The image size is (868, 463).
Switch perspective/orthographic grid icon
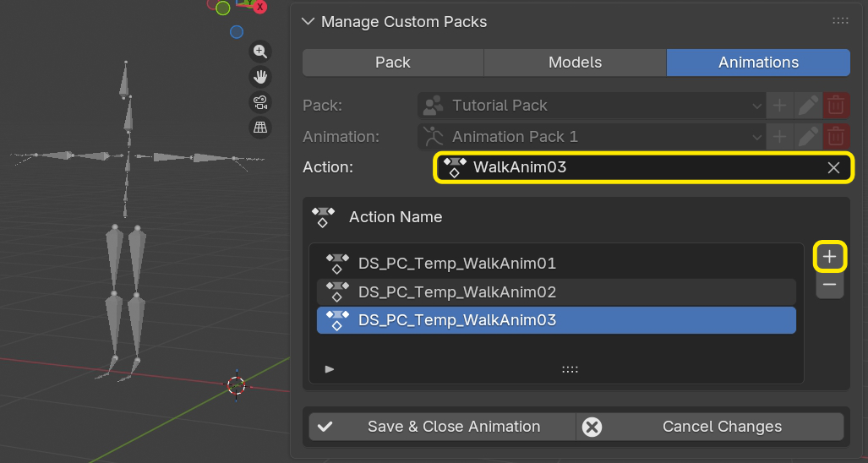(x=260, y=128)
